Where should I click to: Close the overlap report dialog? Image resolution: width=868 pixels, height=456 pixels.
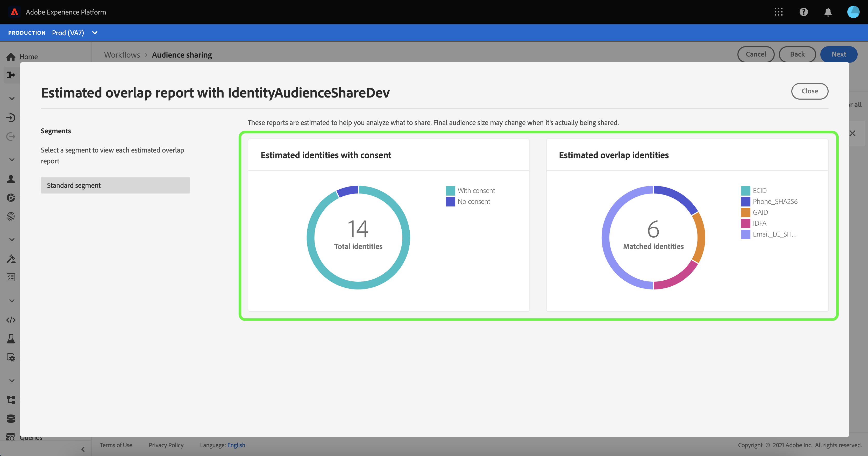point(809,91)
